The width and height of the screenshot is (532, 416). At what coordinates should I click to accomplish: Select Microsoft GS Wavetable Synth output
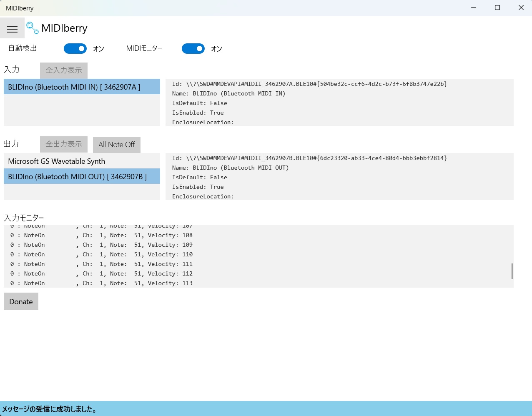82,161
